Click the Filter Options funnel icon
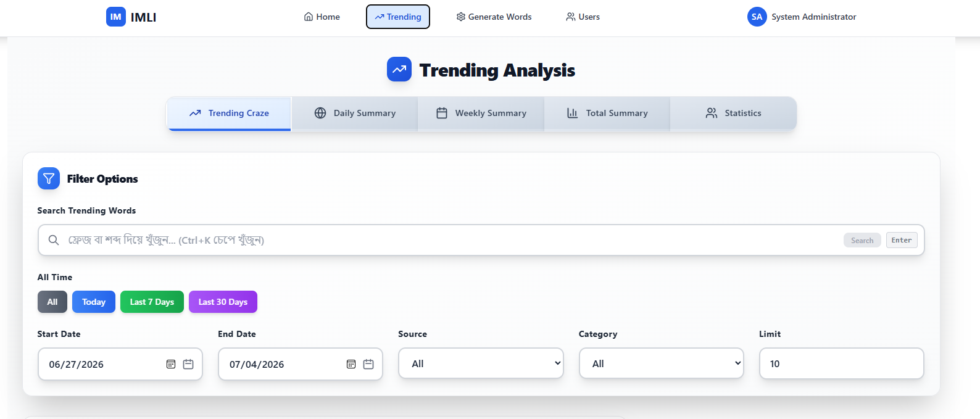This screenshot has height=419, width=980. point(49,178)
